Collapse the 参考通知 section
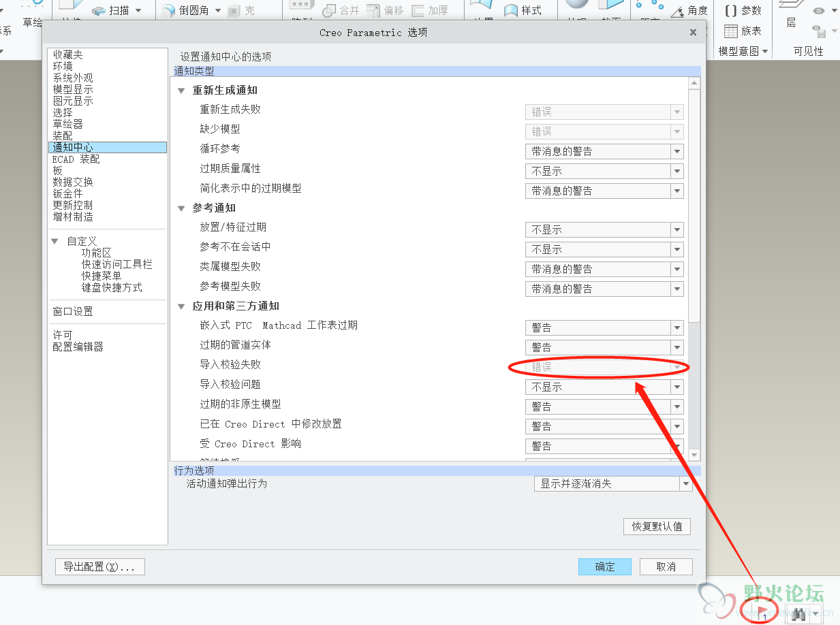 [x=181, y=208]
